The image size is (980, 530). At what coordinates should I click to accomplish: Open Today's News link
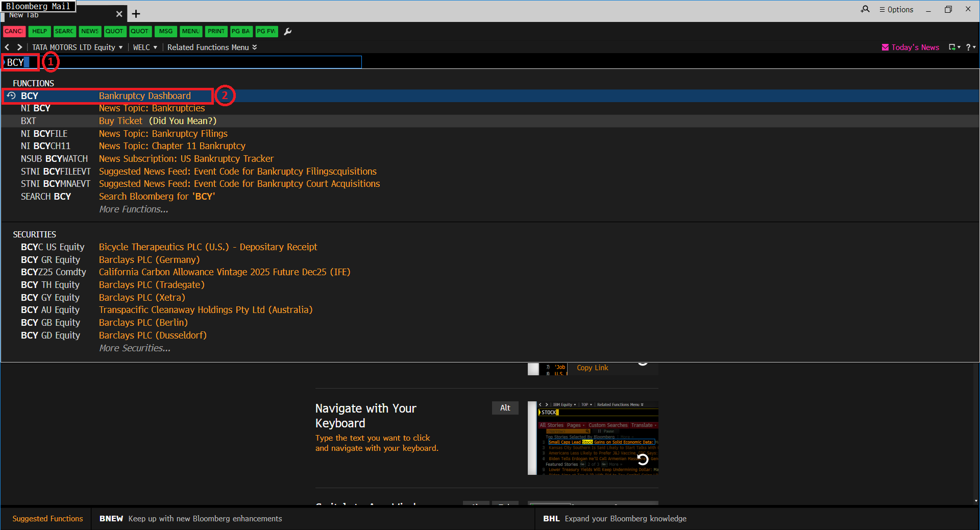(911, 47)
